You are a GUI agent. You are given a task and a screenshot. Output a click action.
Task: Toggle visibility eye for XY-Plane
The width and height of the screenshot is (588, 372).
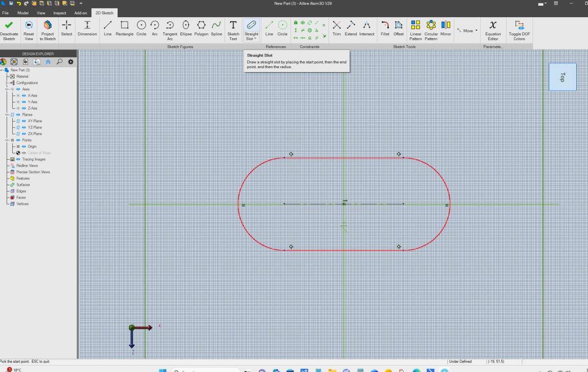click(x=24, y=121)
